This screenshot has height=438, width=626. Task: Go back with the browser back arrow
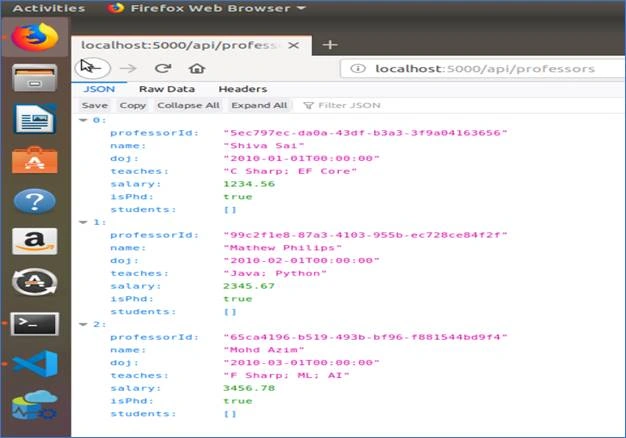click(x=92, y=68)
